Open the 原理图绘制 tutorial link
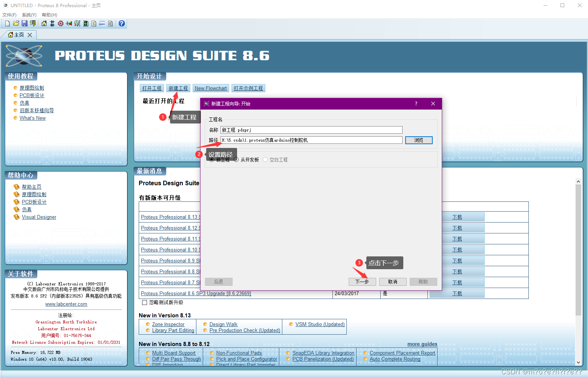Screen dimensions: 588x378 coord(32,88)
